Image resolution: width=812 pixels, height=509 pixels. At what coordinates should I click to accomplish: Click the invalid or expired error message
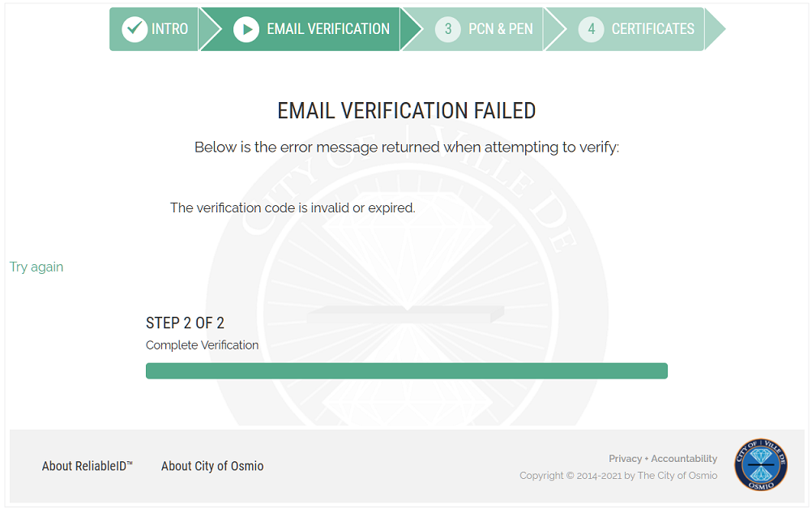pos(293,208)
